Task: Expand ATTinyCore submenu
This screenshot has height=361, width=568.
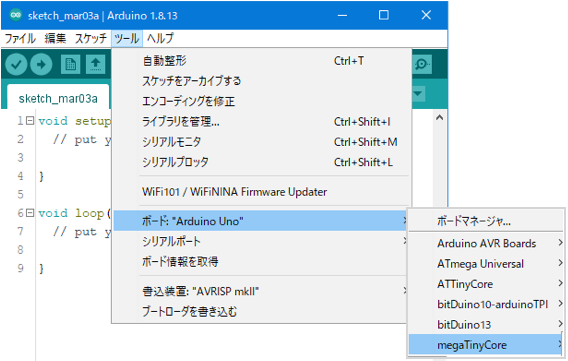Action: pos(486,284)
